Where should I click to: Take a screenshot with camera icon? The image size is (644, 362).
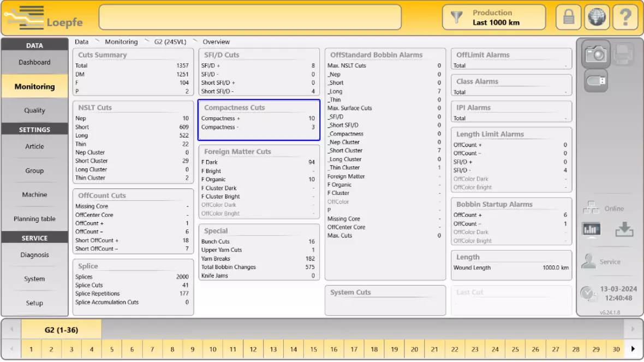[595, 54]
